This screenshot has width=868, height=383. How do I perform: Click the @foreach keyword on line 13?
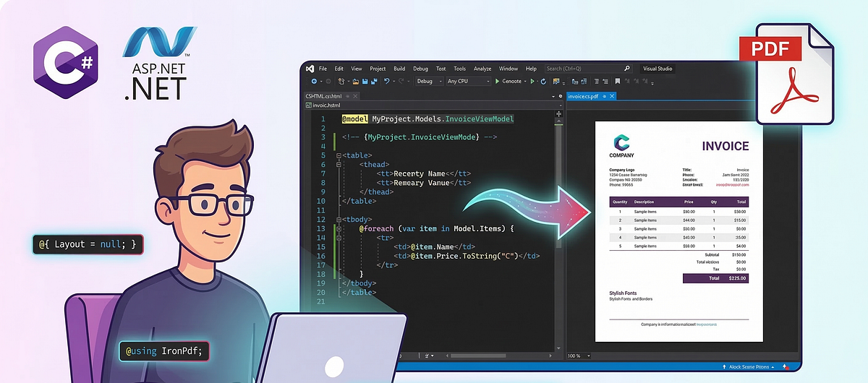click(376, 228)
